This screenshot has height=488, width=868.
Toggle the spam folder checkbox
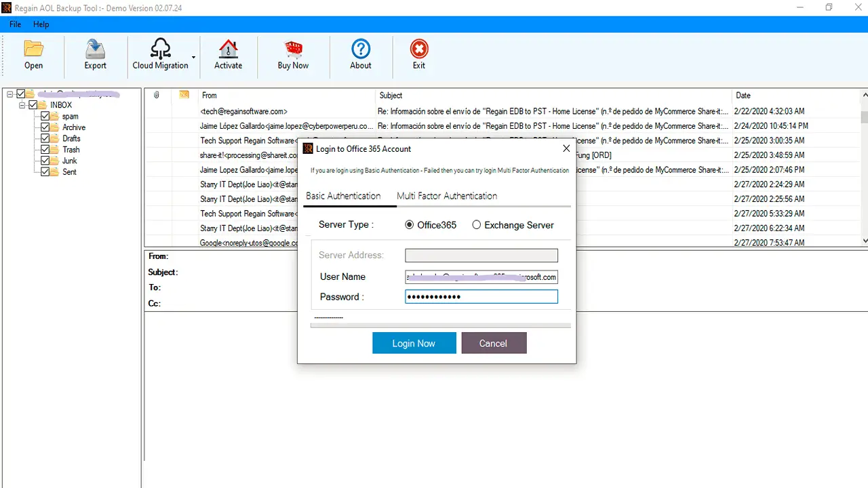coord(45,117)
